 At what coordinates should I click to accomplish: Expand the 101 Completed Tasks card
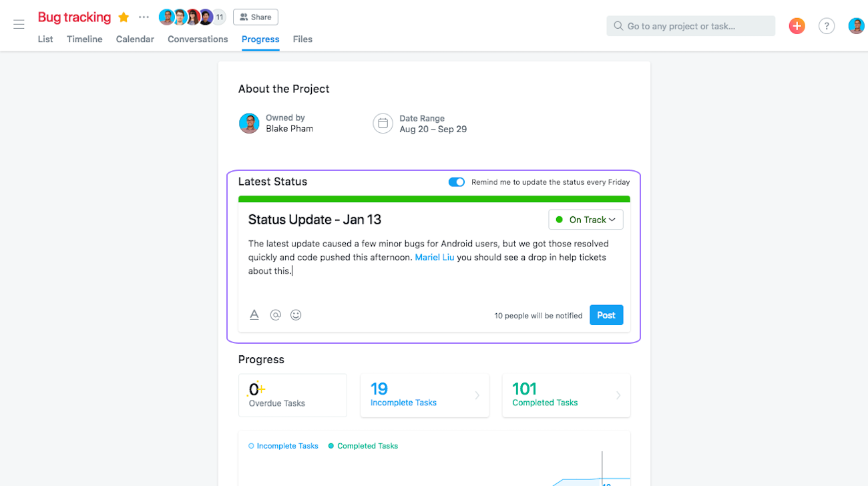(x=566, y=395)
